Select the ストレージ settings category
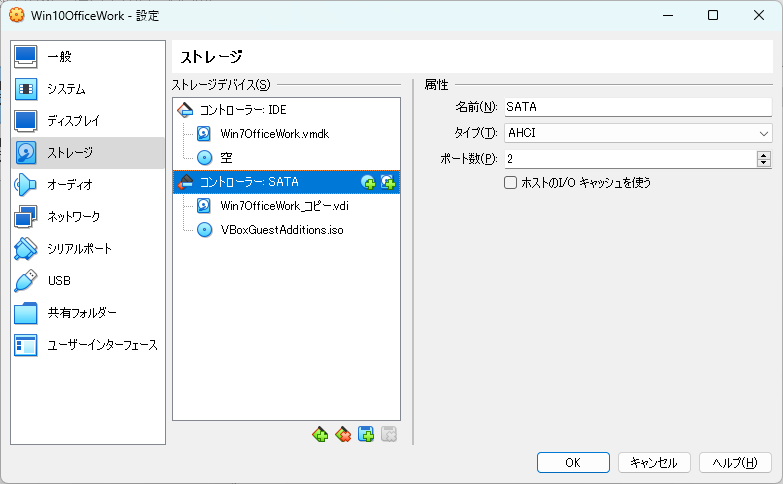The image size is (783, 484). [88, 153]
